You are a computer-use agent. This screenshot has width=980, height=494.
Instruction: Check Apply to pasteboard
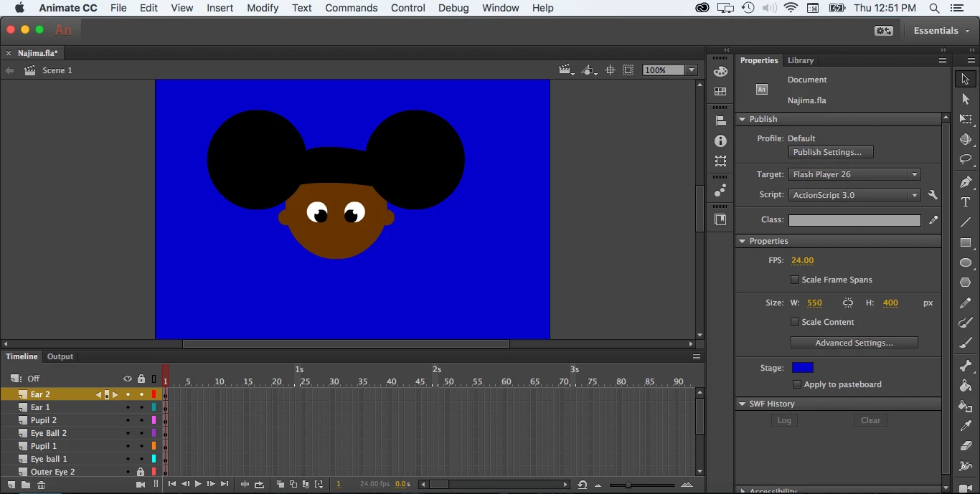click(797, 384)
